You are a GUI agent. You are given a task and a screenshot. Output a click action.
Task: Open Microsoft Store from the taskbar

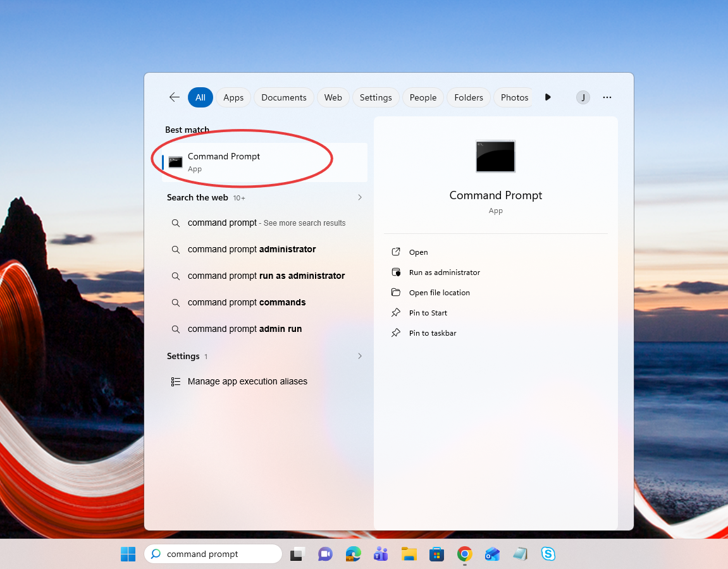point(436,554)
